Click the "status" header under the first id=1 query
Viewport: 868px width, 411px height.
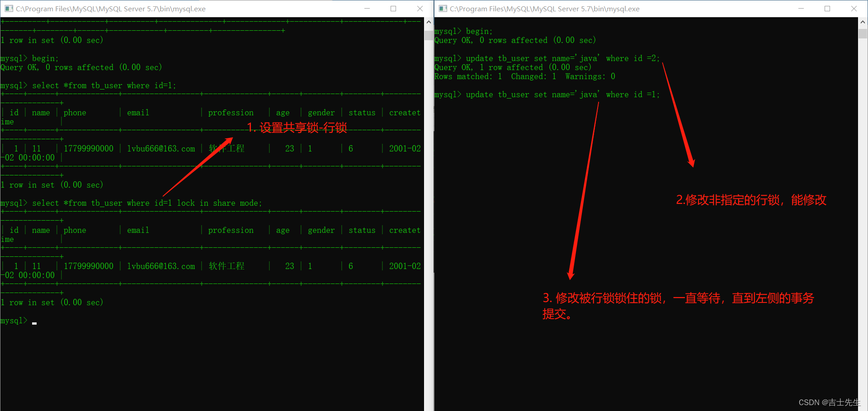pyautogui.click(x=362, y=113)
